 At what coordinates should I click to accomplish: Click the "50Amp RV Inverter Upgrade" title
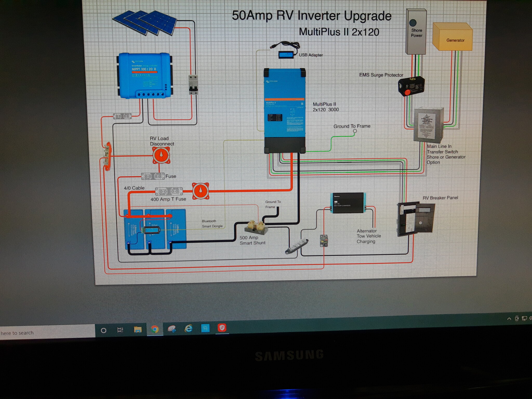(x=311, y=16)
